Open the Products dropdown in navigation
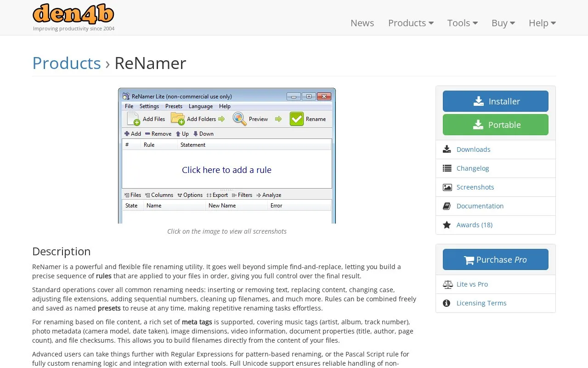588x368 pixels. pos(411,23)
